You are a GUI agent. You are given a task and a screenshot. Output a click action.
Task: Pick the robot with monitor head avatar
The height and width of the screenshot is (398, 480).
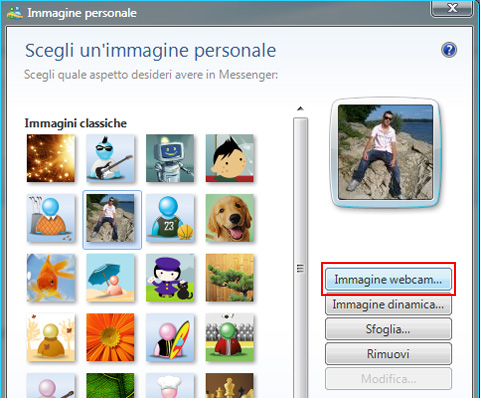(170, 158)
